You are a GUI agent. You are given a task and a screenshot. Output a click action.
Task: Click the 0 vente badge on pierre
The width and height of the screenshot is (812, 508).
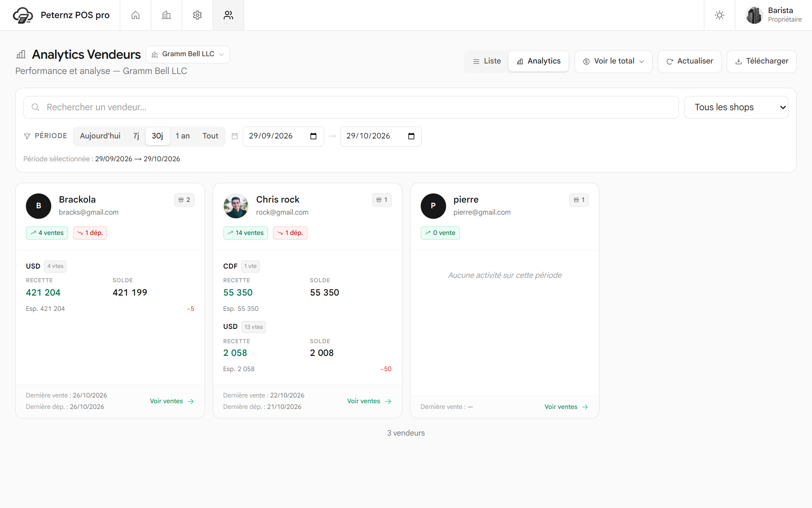(440, 233)
